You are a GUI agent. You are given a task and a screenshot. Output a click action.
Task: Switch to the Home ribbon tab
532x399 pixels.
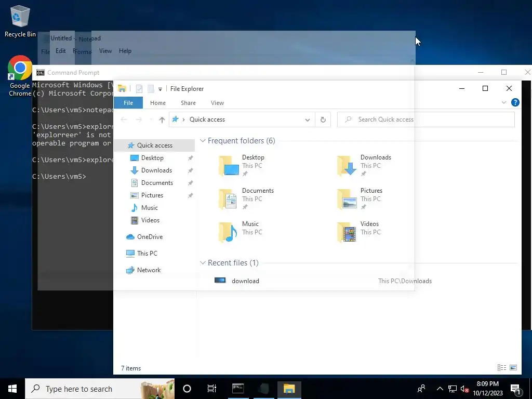click(158, 103)
